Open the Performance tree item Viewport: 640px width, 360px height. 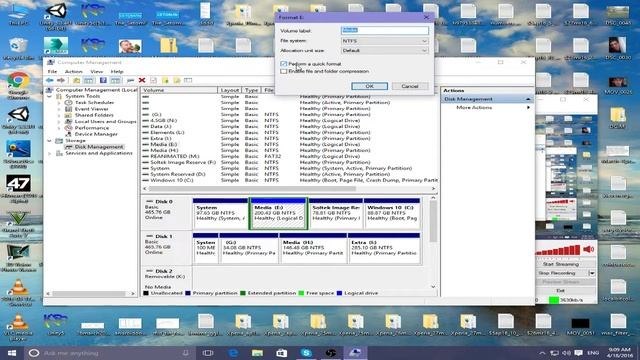(91, 128)
